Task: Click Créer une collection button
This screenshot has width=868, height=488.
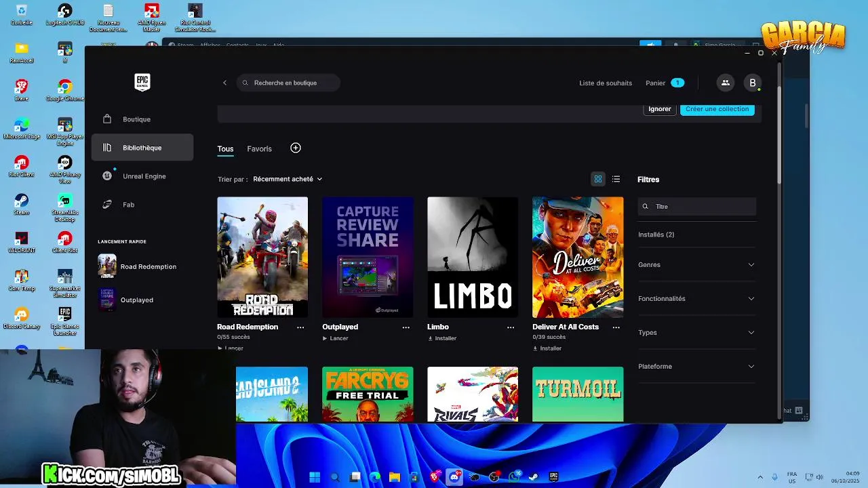Action: [717, 109]
